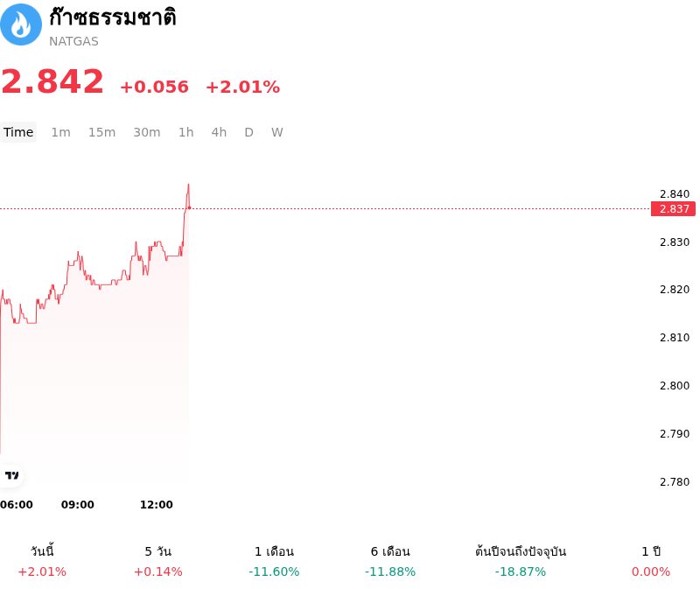
Task: Click the chart's latest price point dot
Action: [189, 207]
